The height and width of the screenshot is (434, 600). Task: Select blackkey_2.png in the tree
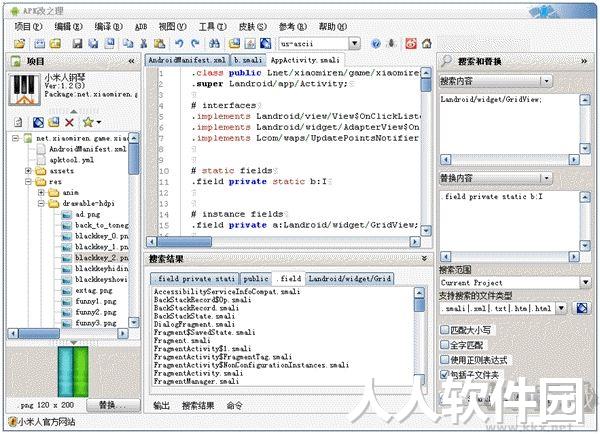(101, 258)
